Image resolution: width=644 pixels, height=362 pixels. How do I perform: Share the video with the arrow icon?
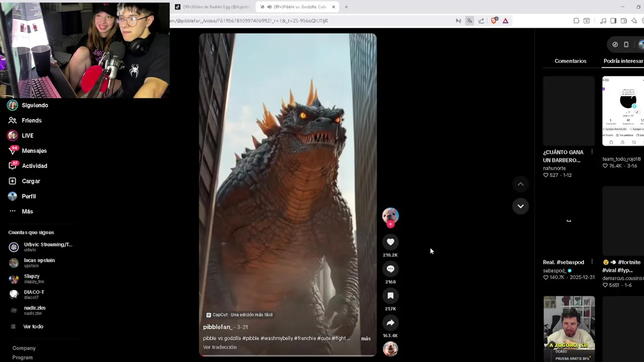(390, 323)
